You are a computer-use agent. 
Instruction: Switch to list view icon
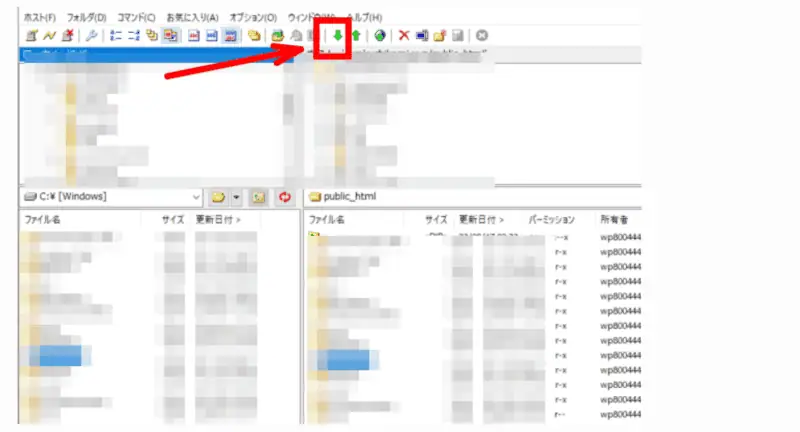point(116,36)
